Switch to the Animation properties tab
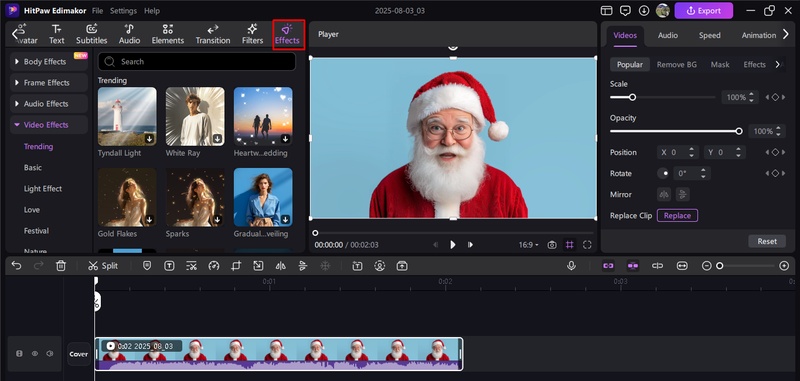 tap(759, 35)
